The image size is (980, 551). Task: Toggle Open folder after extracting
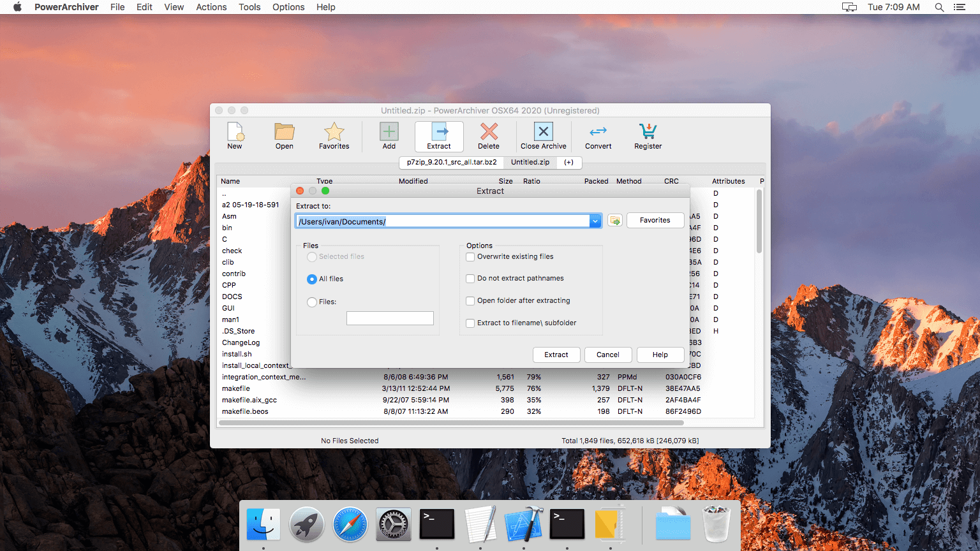[x=470, y=301]
